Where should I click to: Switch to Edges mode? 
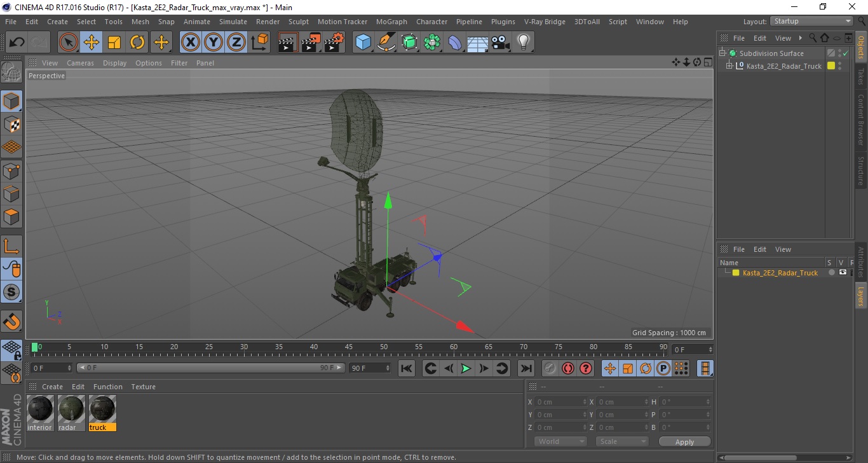[x=11, y=193]
